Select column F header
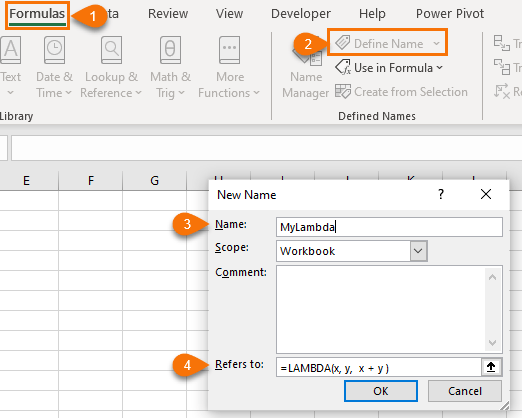 (91, 181)
